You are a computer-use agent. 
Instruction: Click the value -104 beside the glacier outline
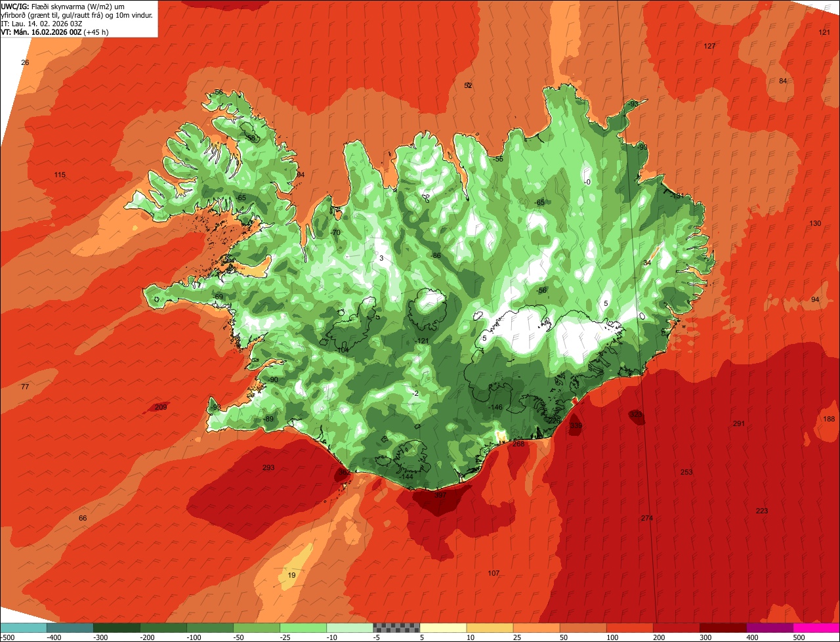pyautogui.click(x=343, y=350)
